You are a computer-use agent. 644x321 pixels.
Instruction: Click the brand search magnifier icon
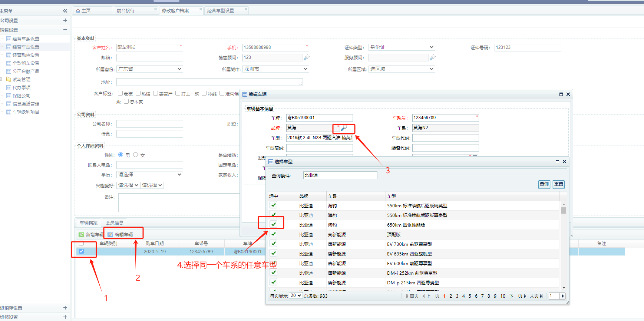pos(344,128)
